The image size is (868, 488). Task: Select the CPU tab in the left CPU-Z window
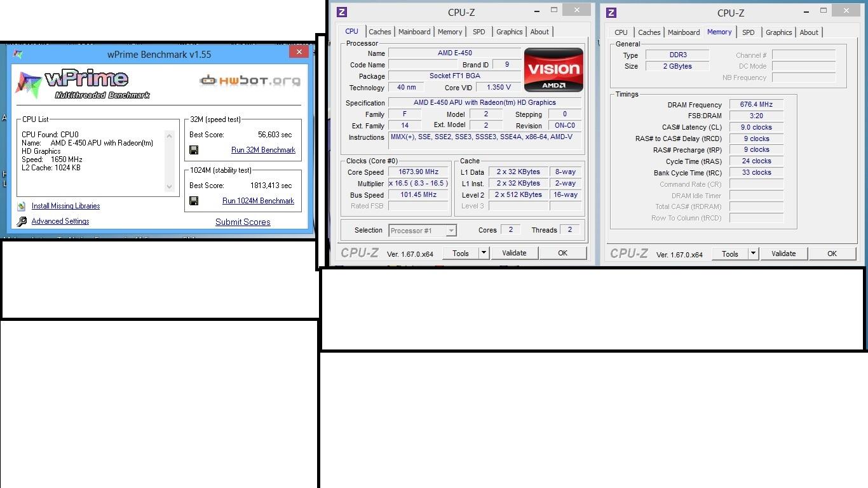pyautogui.click(x=351, y=31)
